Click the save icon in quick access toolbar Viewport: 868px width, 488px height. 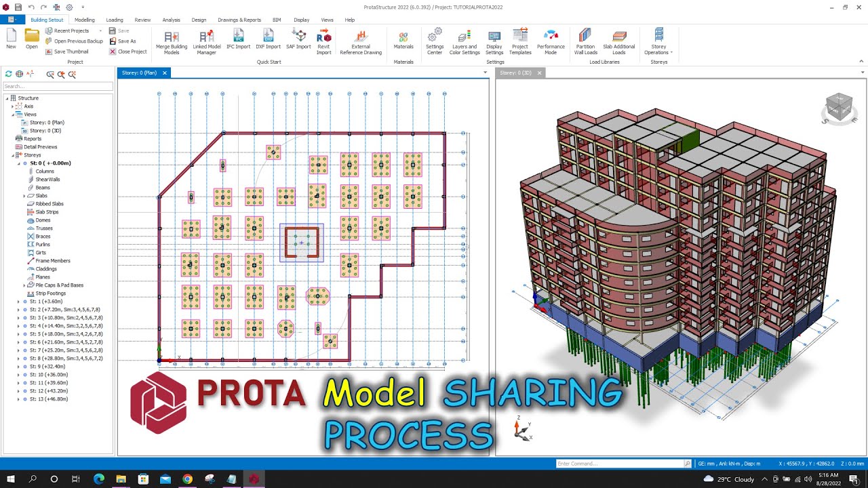[18, 7]
